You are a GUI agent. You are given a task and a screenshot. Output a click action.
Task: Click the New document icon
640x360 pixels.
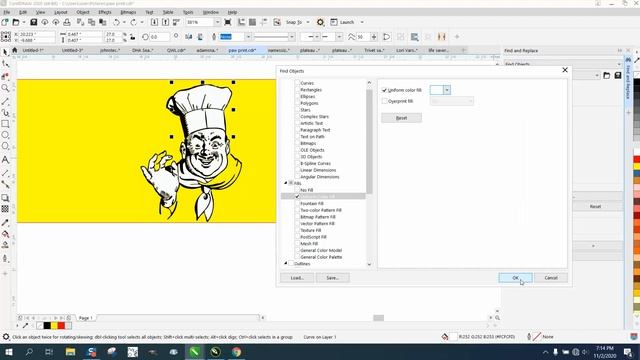[5, 22]
